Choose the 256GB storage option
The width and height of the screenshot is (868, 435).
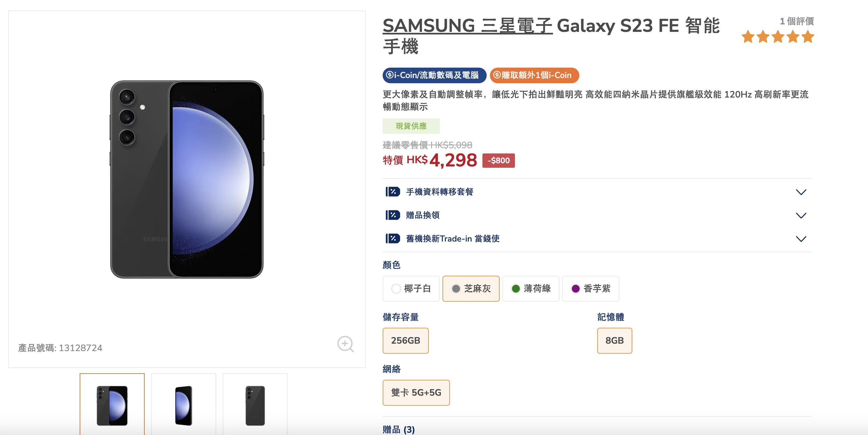406,340
